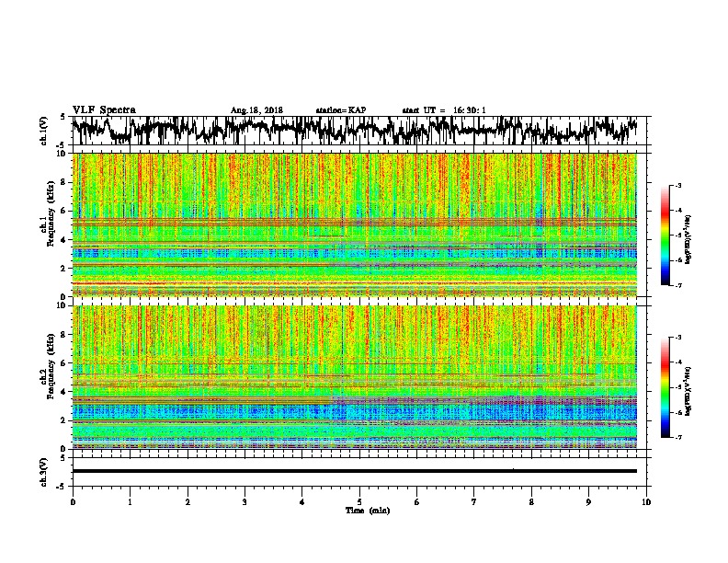Select the "start UT = 16:30: 1" text
This screenshot has width=728, height=563.
tap(444, 110)
